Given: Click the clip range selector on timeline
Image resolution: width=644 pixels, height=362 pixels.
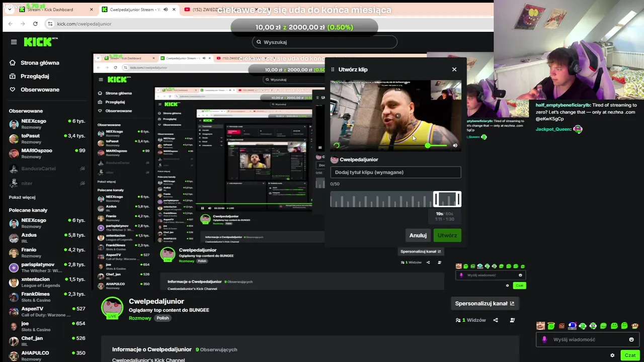Looking at the screenshot, I should (447, 199).
